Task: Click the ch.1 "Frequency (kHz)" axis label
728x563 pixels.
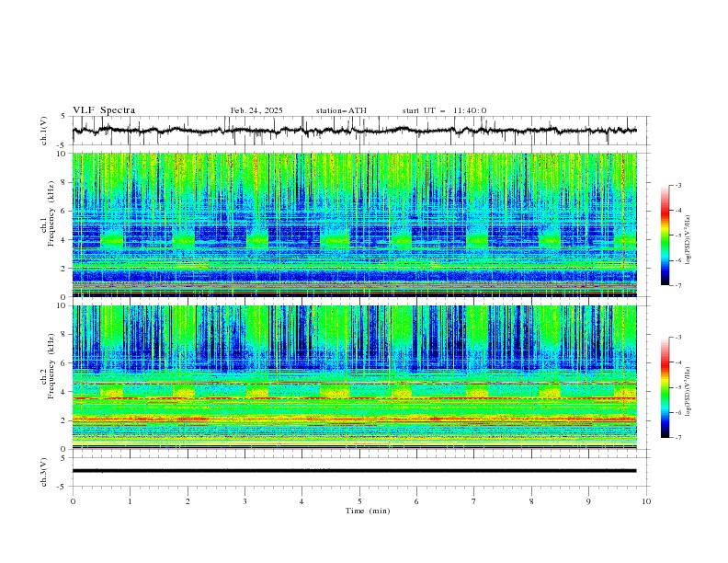Action: pos(51,213)
